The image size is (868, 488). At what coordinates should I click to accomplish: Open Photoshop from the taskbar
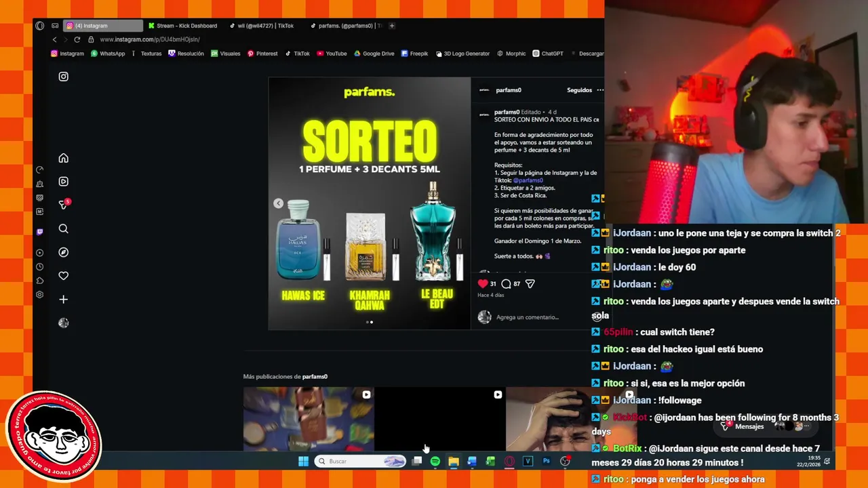546,462
